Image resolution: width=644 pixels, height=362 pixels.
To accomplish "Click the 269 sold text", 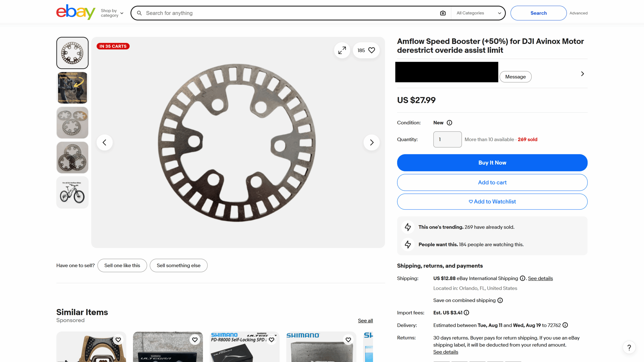I will (x=527, y=140).
